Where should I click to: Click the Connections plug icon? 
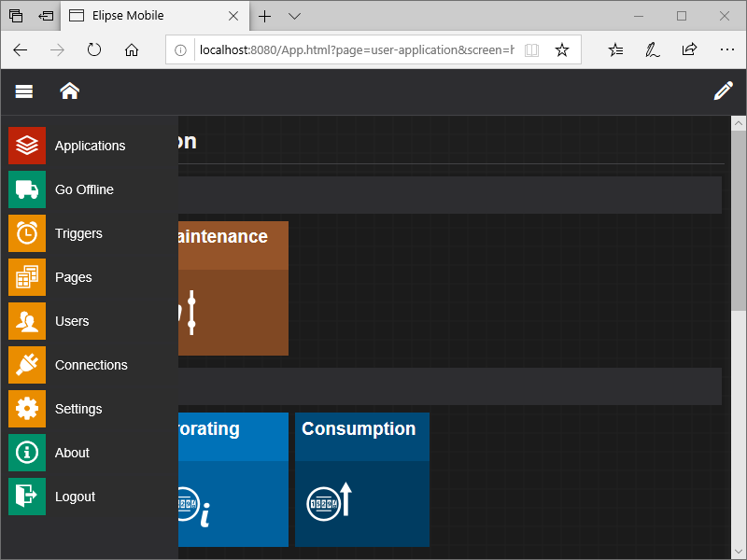(27, 365)
